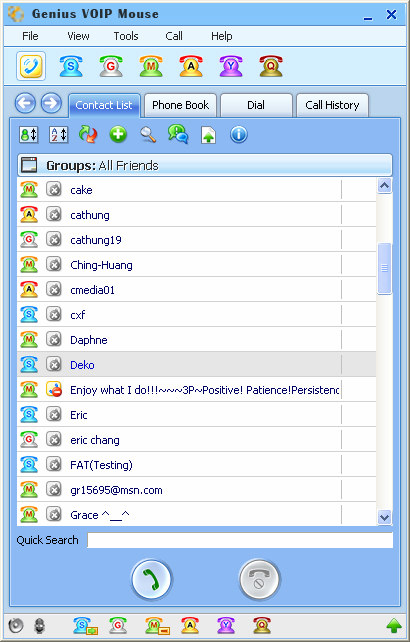Select contact 'Deko'
This screenshot has height=642, width=410.
pyautogui.click(x=197, y=364)
